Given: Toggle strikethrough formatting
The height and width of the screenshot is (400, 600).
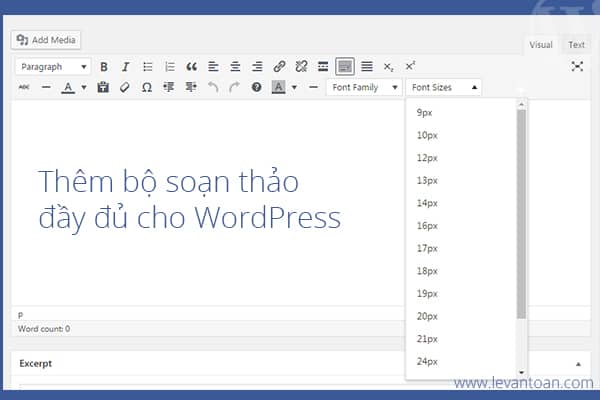Looking at the screenshot, I should [24, 87].
